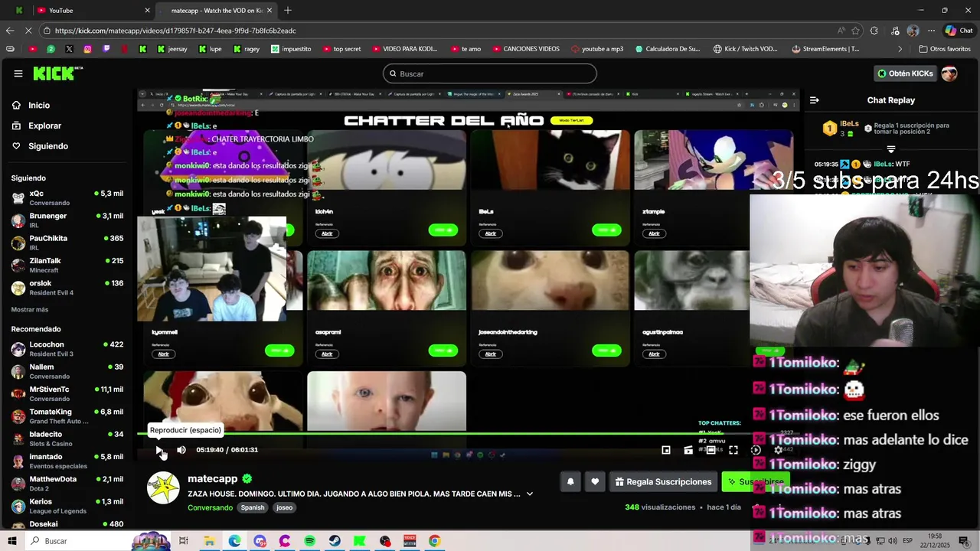Click the Spanish language tag
The width and height of the screenshot is (980, 551).
[252, 507]
